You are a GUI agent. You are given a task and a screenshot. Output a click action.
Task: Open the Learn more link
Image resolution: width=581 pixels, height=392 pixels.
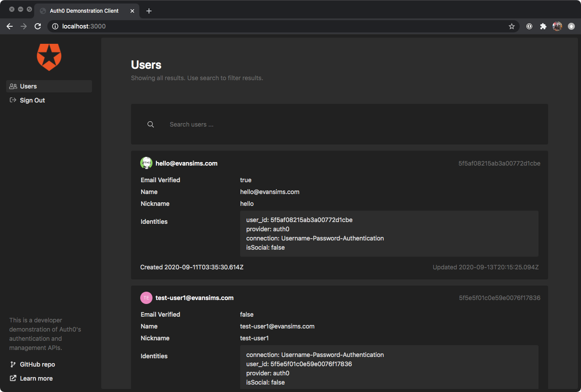(x=36, y=378)
